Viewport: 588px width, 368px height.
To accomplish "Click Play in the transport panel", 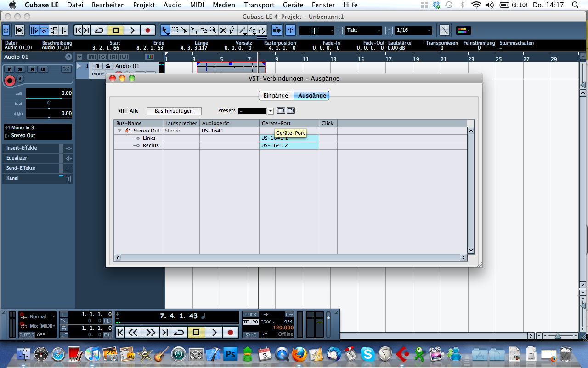I will pyautogui.click(x=214, y=332).
